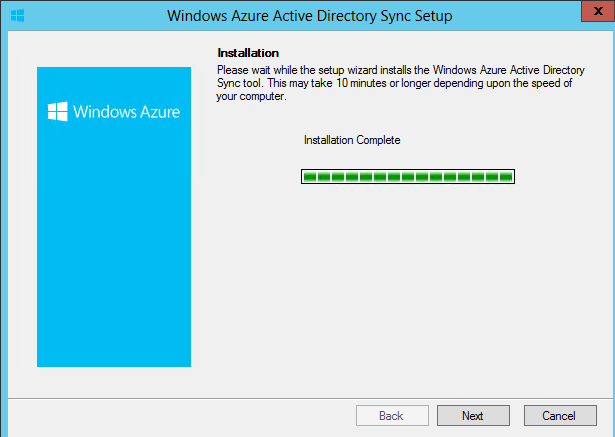Click the Next button
Screen dimensions: 615x437
click(473, 415)
